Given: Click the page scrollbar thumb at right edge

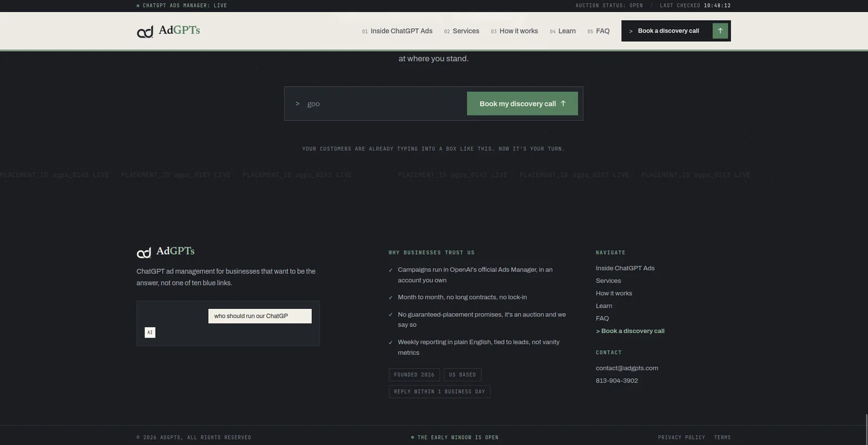Looking at the screenshot, I should 866,429.
